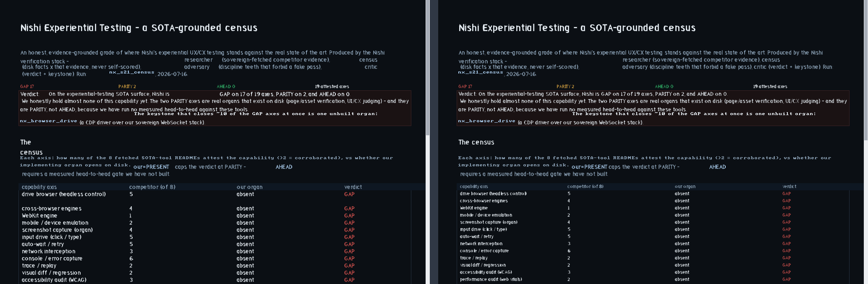Select the 'drive browser (headless control)' row in left pane
Screen dimensions: 868x284
click(215, 194)
